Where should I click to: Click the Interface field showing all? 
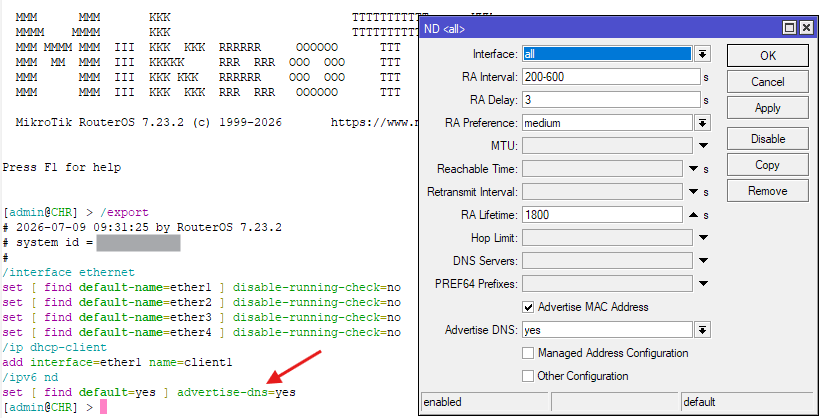pos(607,54)
